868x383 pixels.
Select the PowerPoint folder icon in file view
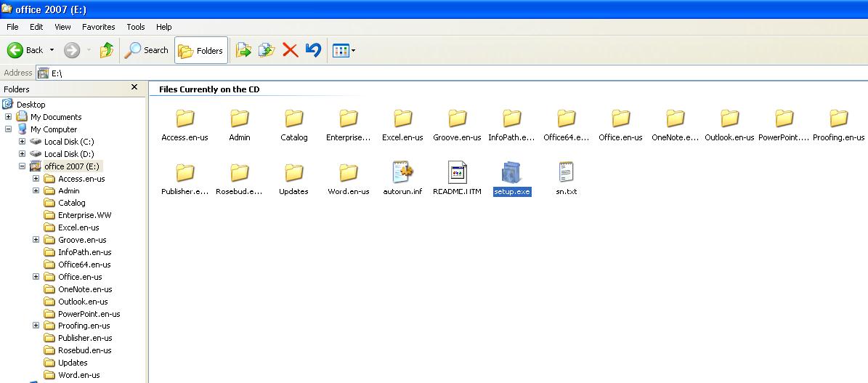[784, 118]
